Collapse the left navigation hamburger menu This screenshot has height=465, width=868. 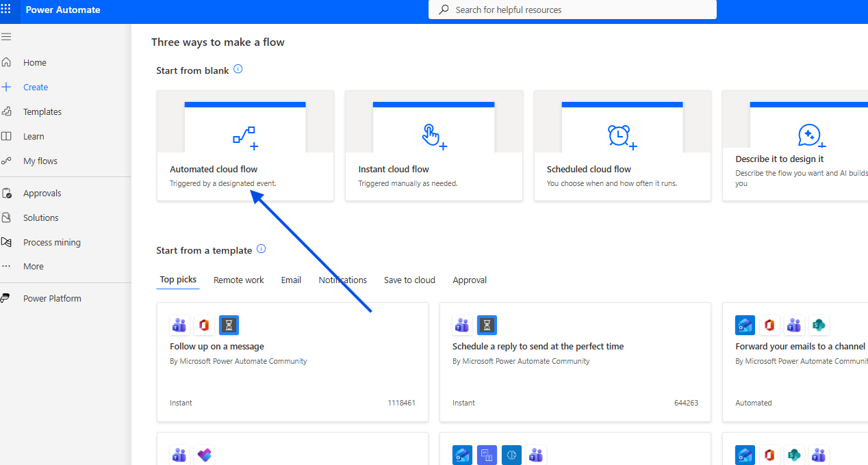pyautogui.click(x=6, y=37)
